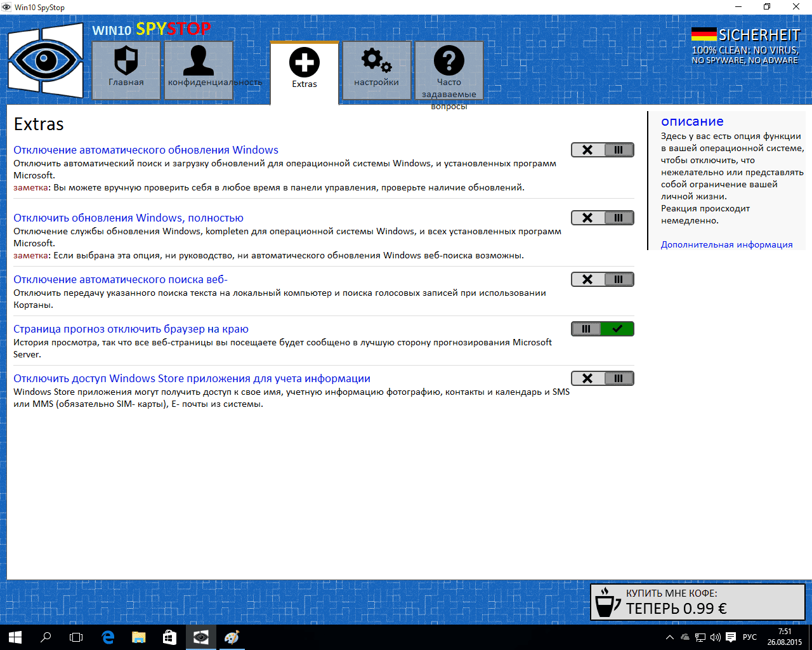
Task: Select the Extras tab
Action: (x=304, y=73)
